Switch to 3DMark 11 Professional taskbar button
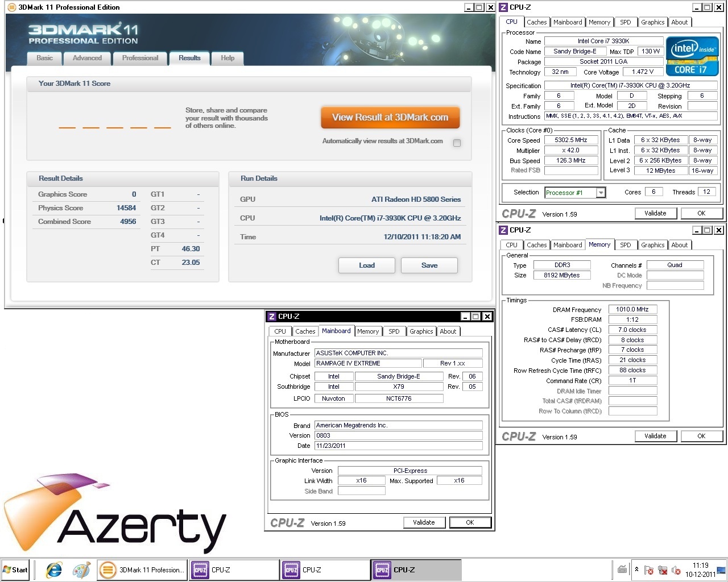The height and width of the screenshot is (582, 728). click(143, 569)
